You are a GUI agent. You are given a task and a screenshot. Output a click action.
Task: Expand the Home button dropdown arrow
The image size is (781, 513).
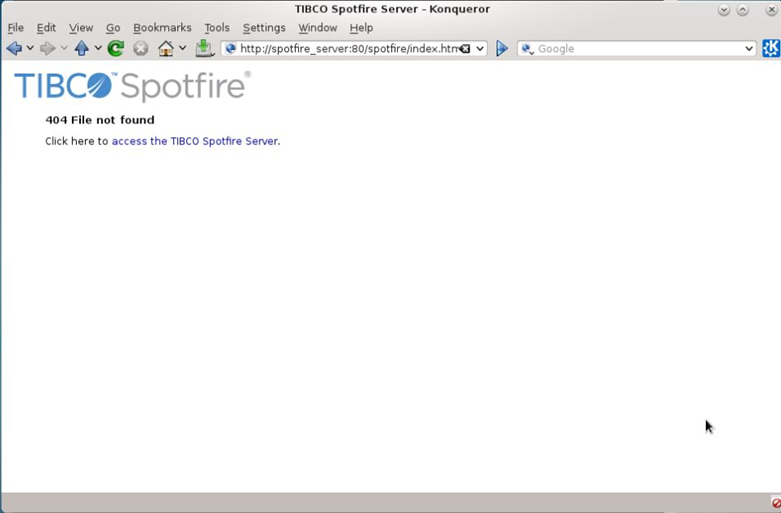[x=182, y=48]
